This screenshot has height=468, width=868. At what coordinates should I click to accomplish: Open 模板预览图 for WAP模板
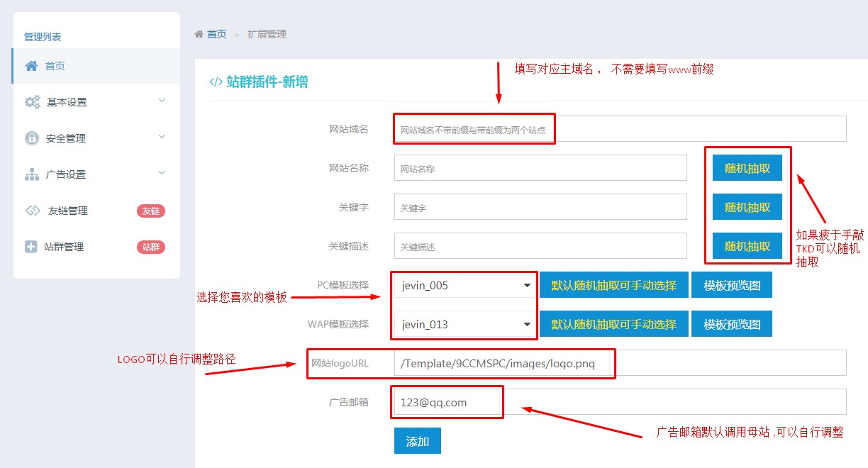[732, 324]
